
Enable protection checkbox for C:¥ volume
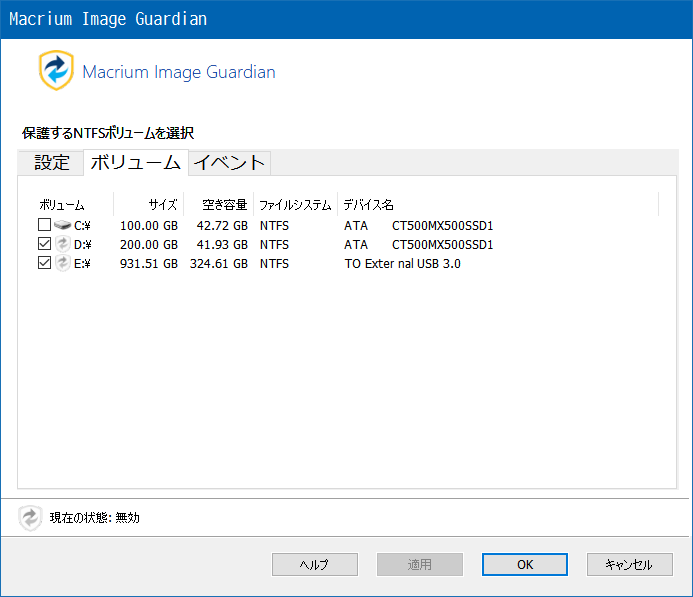click(x=44, y=225)
